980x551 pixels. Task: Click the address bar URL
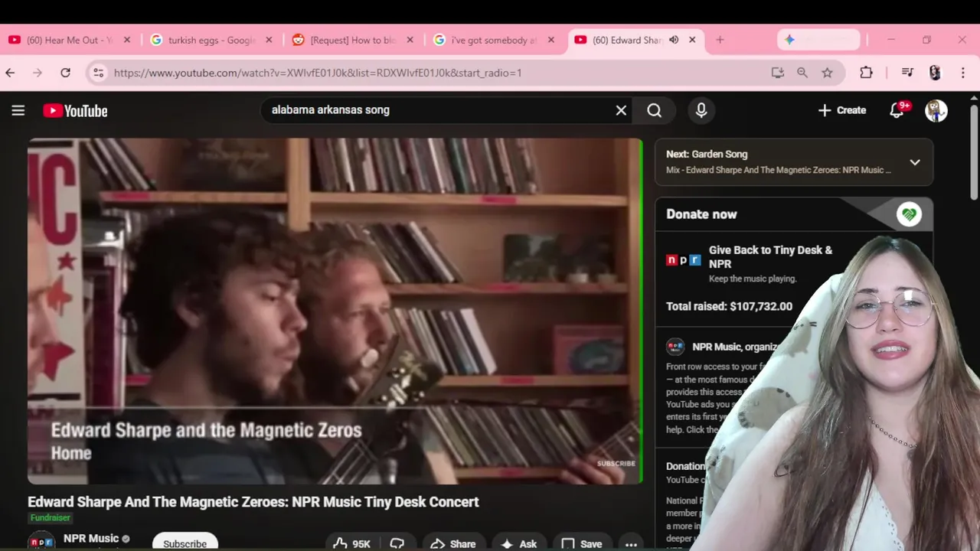[x=318, y=73]
